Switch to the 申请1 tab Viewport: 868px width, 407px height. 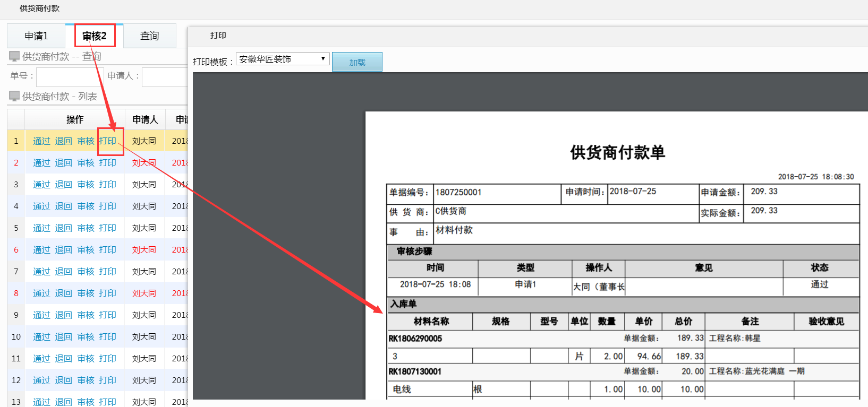coord(36,36)
